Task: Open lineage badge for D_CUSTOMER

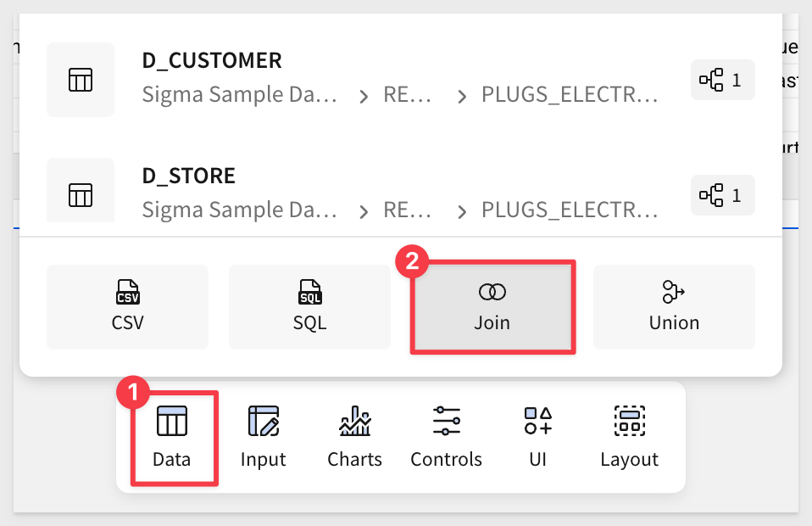Action: pyautogui.click(x=722, y=81)
